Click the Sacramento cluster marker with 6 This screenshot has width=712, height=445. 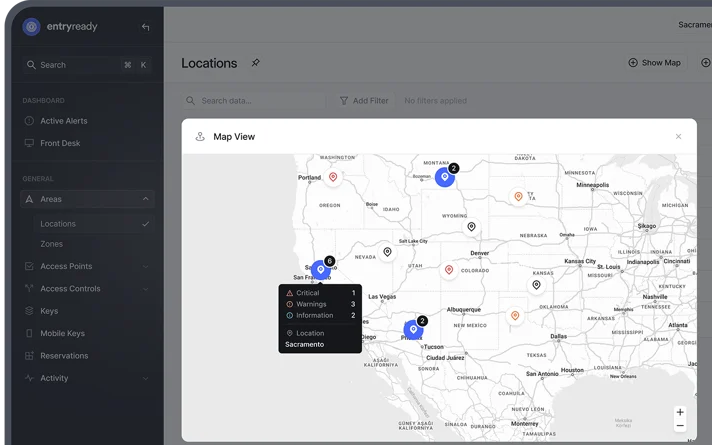pos(321,270)
